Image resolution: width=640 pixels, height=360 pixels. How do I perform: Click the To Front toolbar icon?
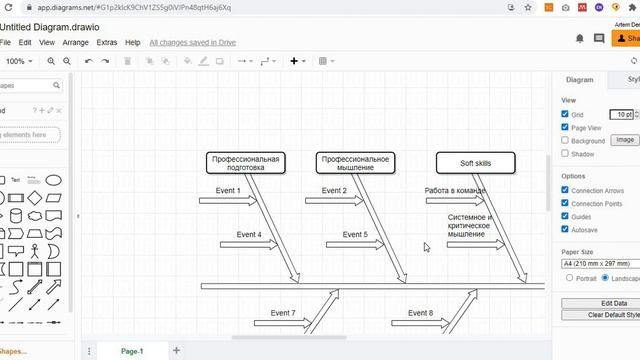[149, 61]
